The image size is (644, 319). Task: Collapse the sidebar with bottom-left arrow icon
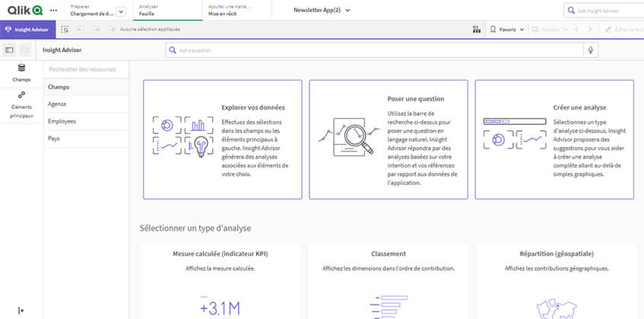tap(21, 311)
